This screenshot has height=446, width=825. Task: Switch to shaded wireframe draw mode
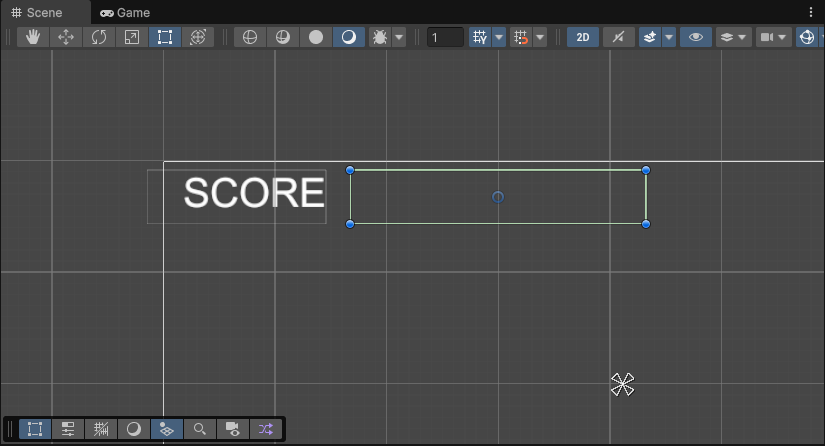tap(283, 37)
